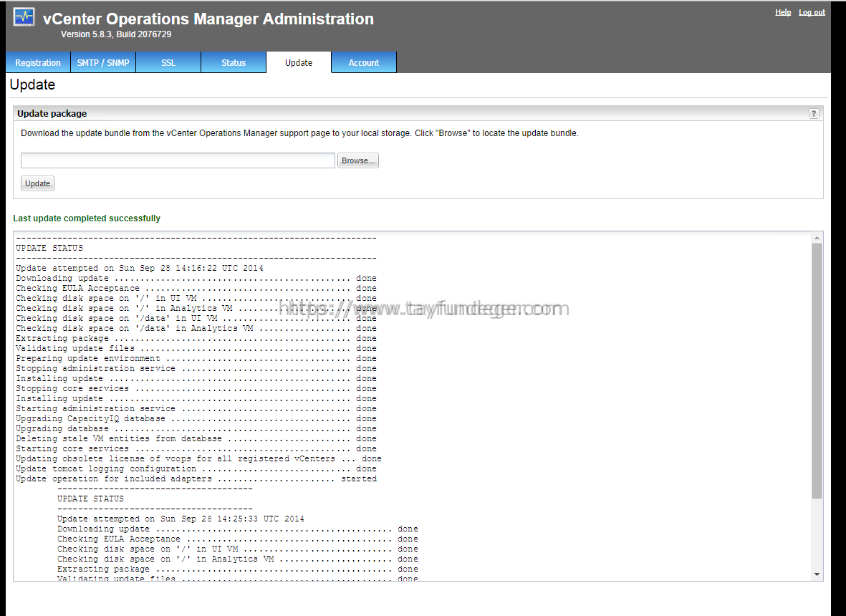Click the 'Starting core services' log line
This screenshot has height=616, width=846.
click(196, 449)
